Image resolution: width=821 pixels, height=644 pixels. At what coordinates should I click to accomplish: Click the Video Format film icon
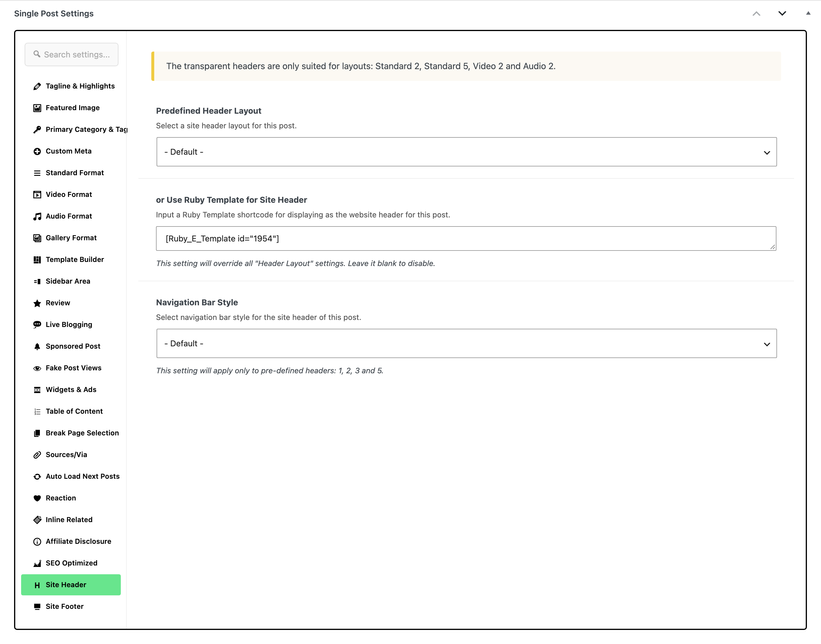point(37,195)
